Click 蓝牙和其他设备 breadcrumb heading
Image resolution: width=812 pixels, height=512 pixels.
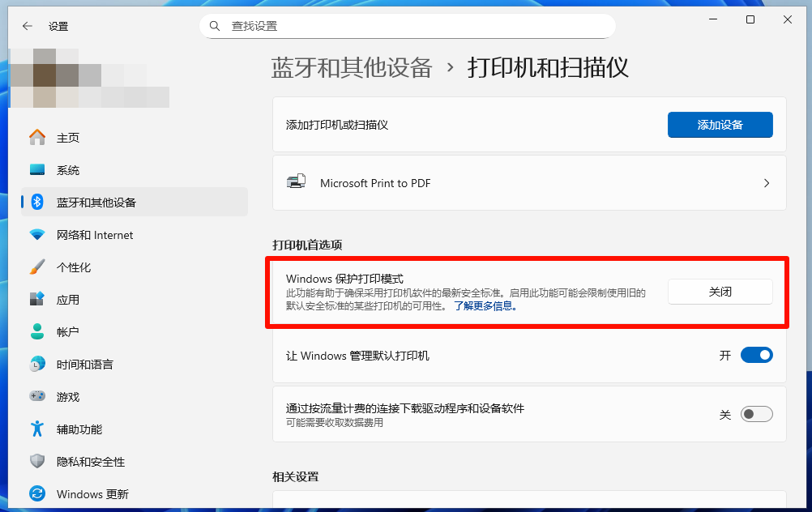pos(352,68)
